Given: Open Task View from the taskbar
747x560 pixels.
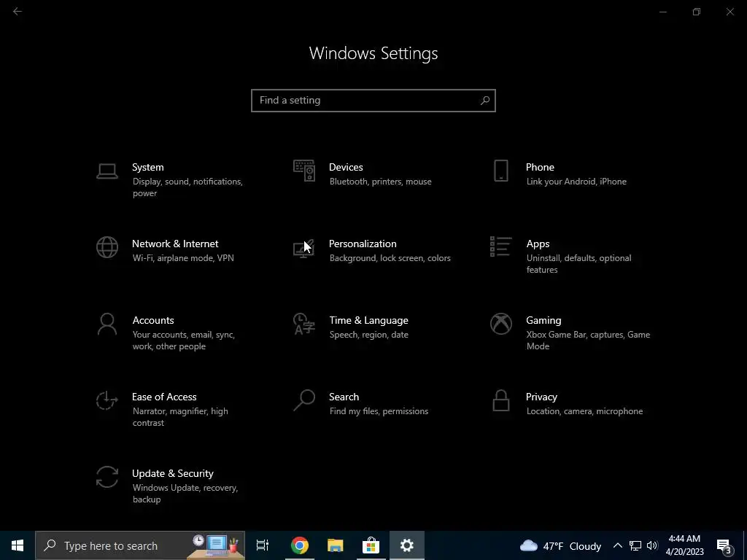Looking at the screenshot, I should 263,545.
